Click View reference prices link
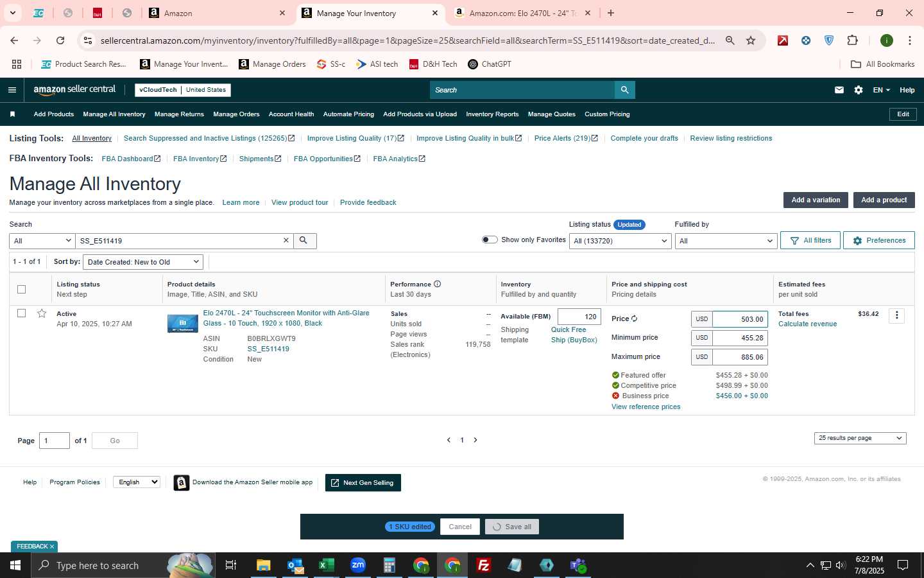The height and width of the screenshot is (578, 924). click(646, 407)
